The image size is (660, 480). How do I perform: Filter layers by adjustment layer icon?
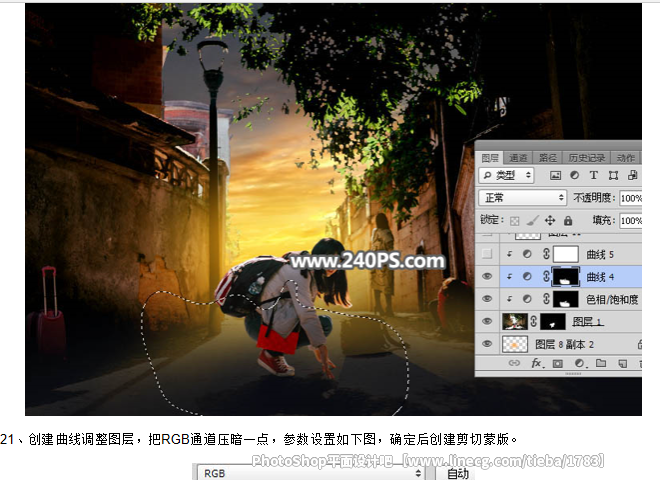[575, 175]
